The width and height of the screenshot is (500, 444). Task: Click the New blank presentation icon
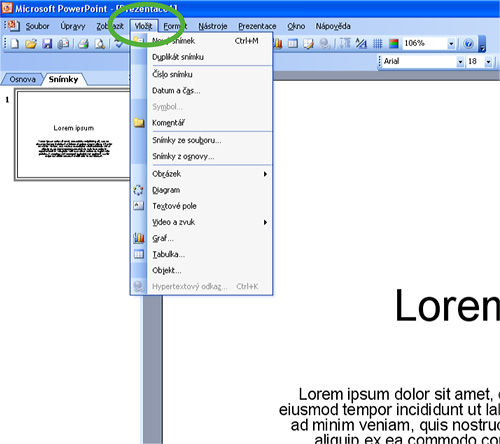click(x=15, y=44)
